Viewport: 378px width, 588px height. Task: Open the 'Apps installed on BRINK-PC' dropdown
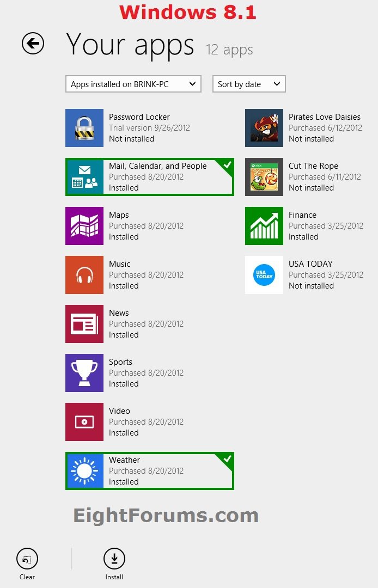click(x=133, y=84)
